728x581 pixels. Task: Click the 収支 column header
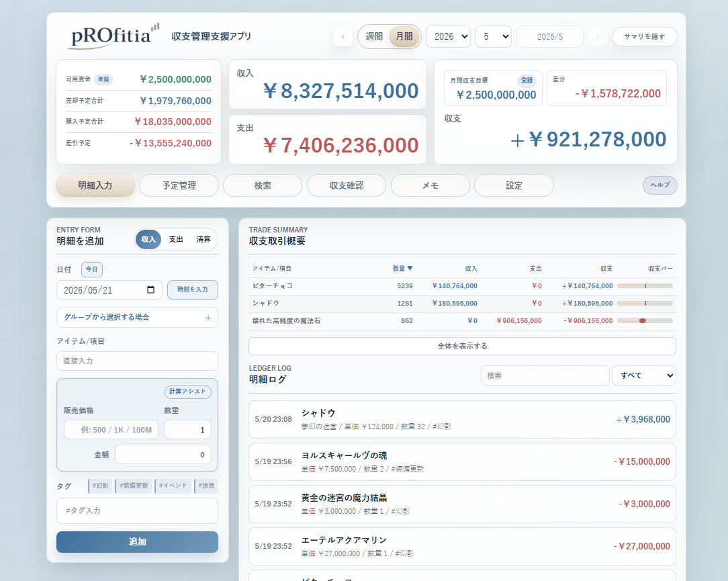click(x=606, y=269)
